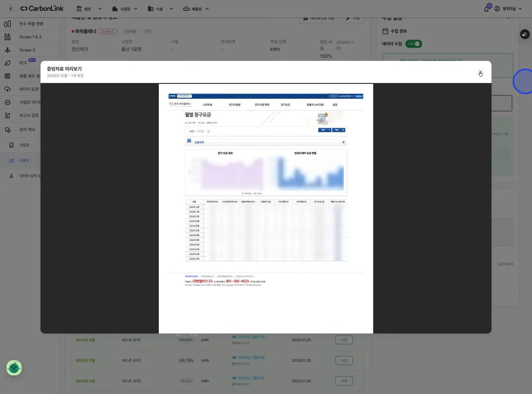
Task: Go back with the left arrow
Action: click(11, 8)
